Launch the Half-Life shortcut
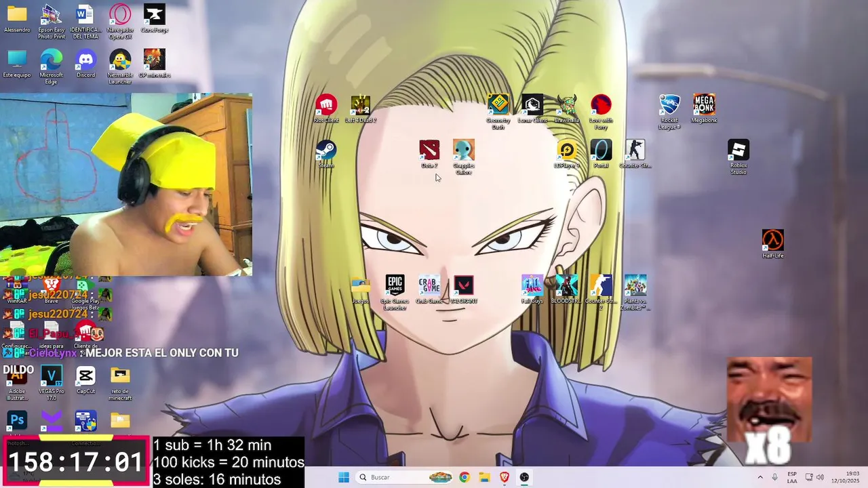 pos(773,244)
